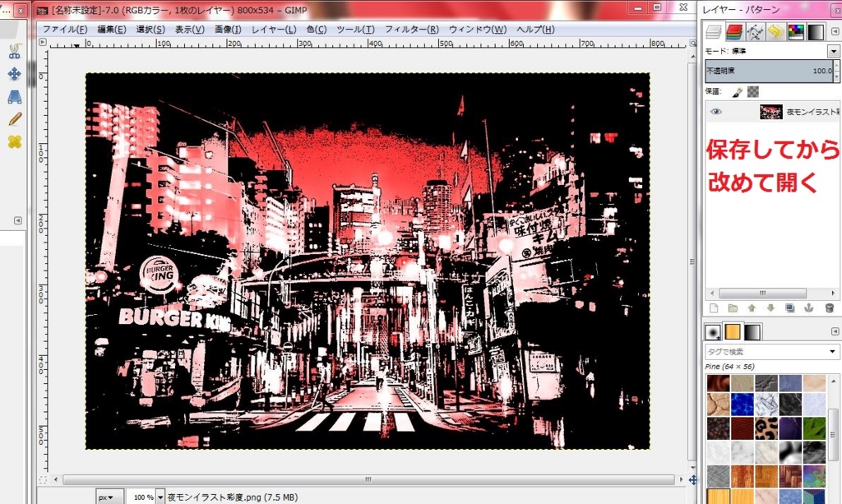Image resolution: width=842 pixels, height=504 pixels.
Task: Select the parquet wood pattern swatch
Action: [x=790, y=474]
